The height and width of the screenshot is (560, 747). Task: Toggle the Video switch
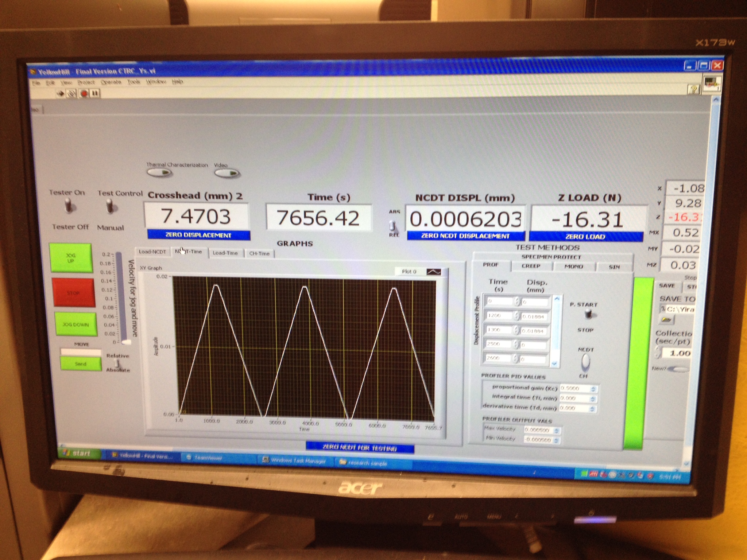(x=227, y=173)
